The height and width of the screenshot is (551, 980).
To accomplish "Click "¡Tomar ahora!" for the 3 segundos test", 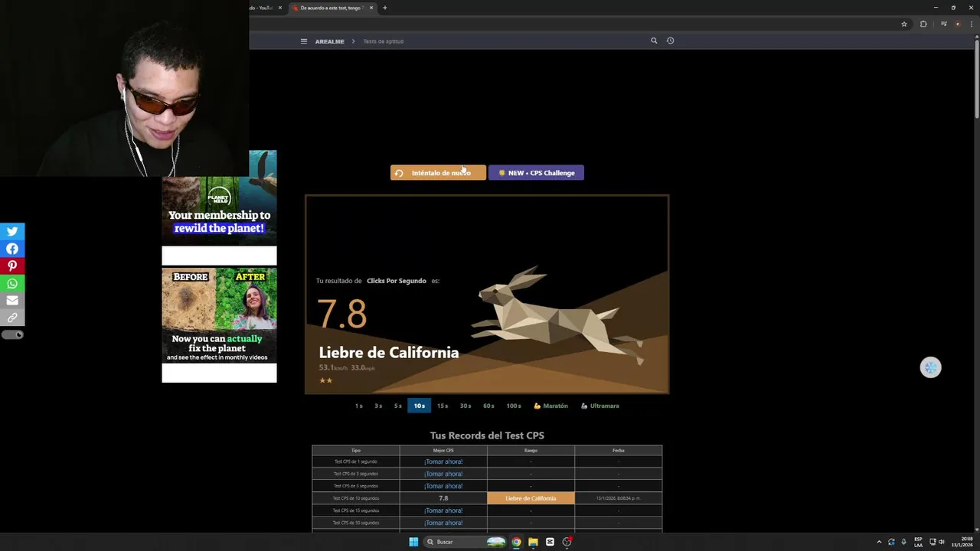I will (x=443, y=474).
